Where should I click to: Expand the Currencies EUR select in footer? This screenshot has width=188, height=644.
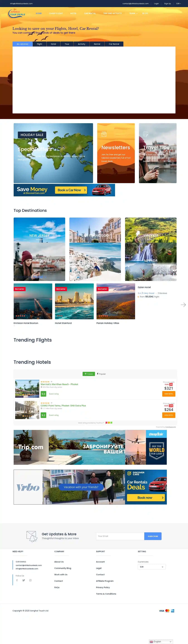(x=152, y=567)
